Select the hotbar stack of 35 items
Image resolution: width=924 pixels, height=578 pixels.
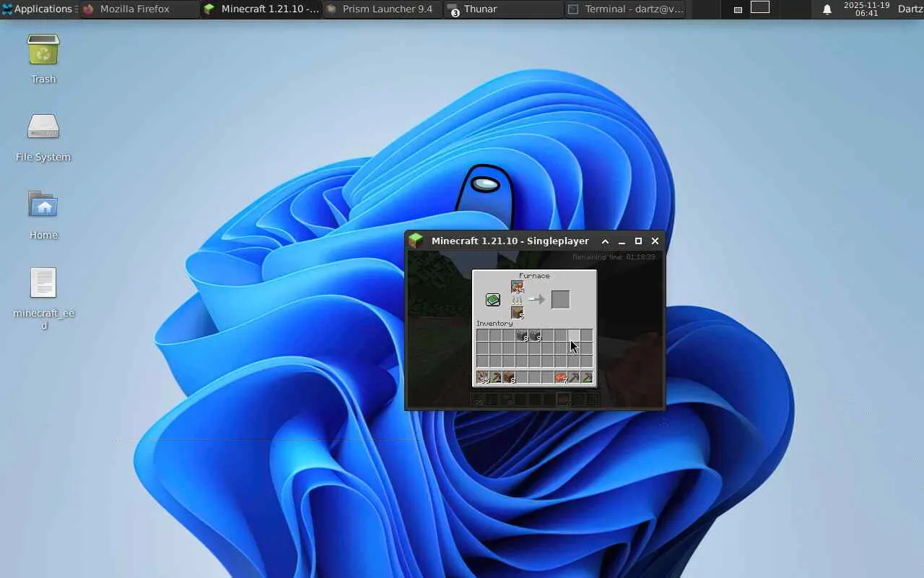482,377
